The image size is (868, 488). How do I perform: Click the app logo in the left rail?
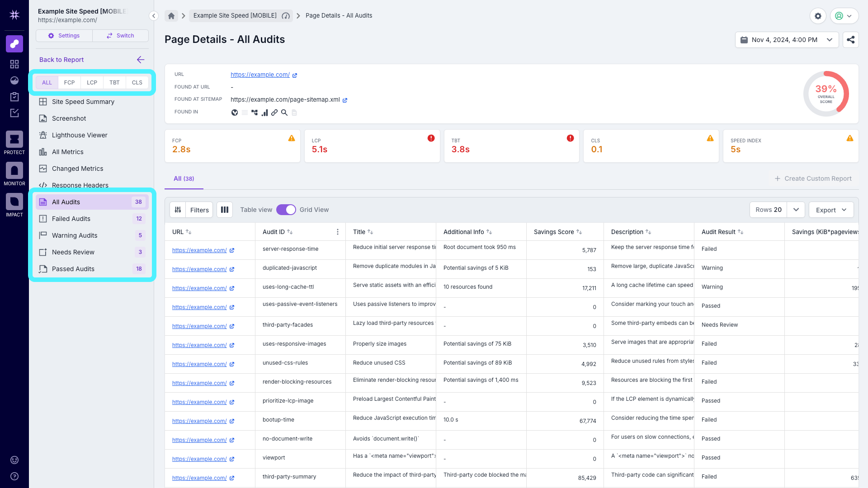[14, 15]
